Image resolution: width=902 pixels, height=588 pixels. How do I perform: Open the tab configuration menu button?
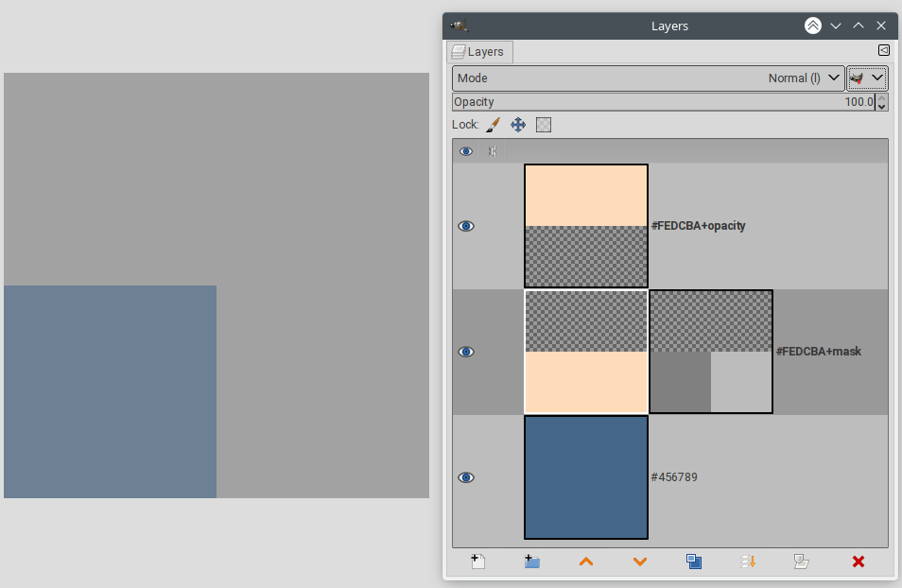[884, 50]
